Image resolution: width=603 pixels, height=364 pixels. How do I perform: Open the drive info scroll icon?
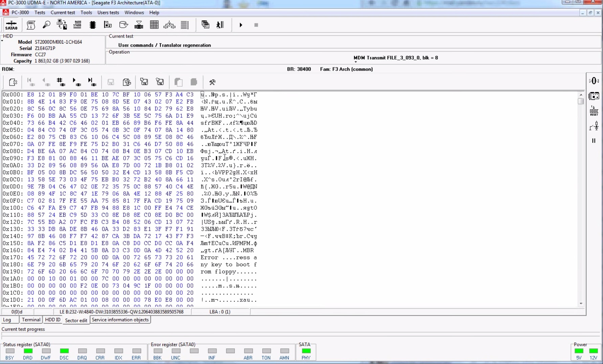point(31,25)
